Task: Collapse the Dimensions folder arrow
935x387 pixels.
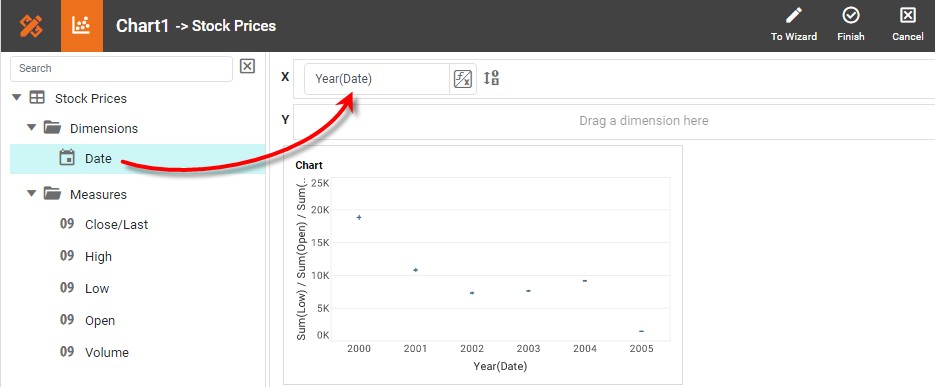Action: coord(32,127)
